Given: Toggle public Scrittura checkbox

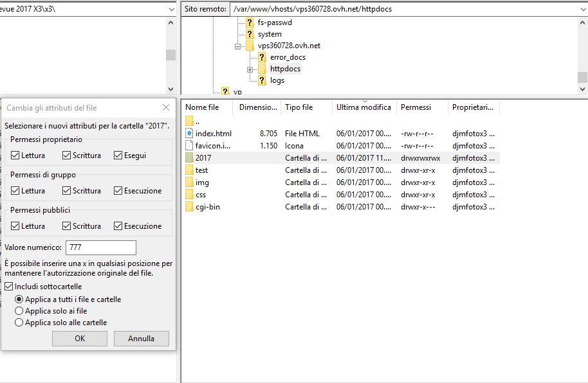Looking at the screenshot, I should coord(66,226).
